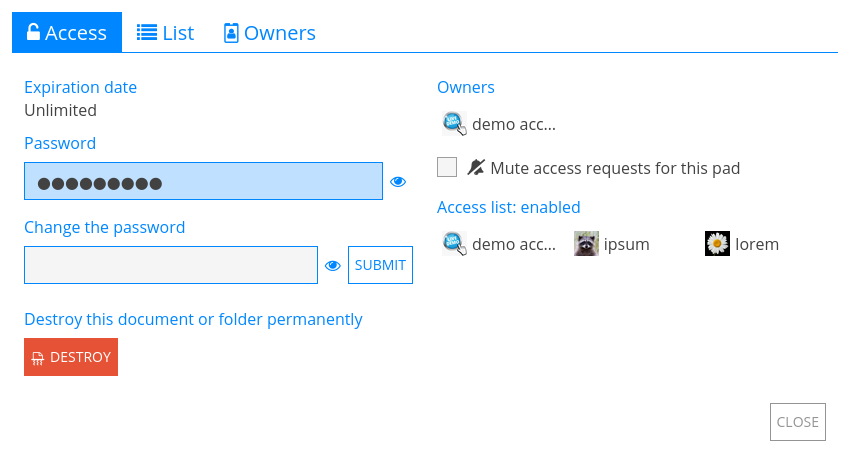Click the shredder icon on Destroy button
The image size is (849, 465).
[38, 358]
